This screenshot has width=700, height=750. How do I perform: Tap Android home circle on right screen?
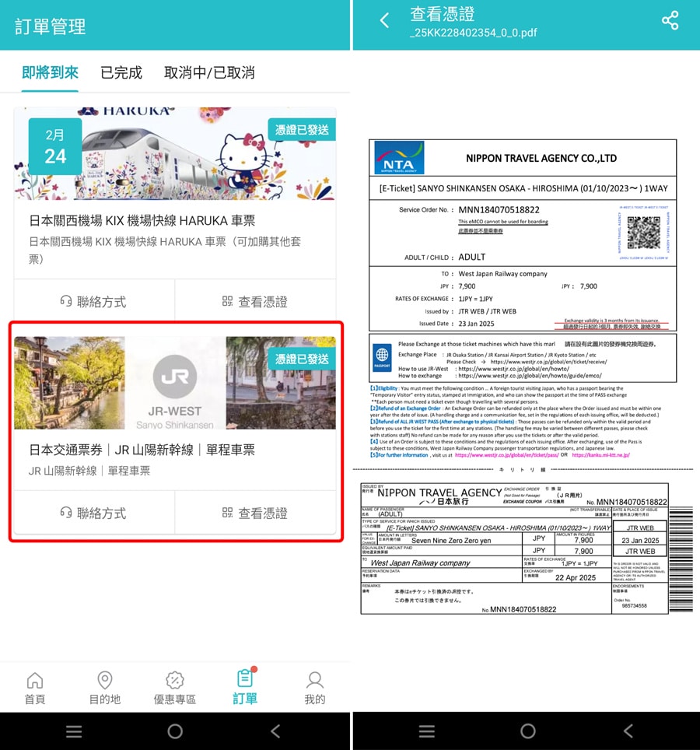point(528,731)
